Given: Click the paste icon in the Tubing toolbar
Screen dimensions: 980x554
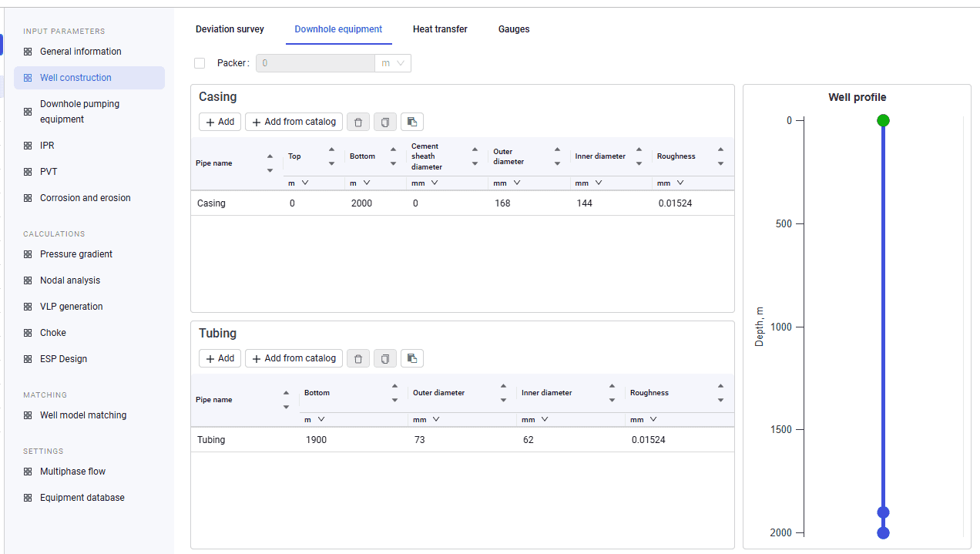Looking at the screenshot, I should tap(412, 358).
